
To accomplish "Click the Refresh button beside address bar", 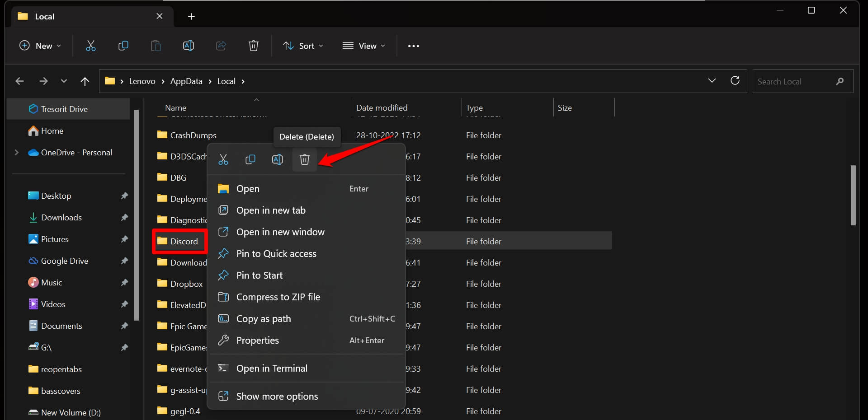I will [x=735, y=81].
